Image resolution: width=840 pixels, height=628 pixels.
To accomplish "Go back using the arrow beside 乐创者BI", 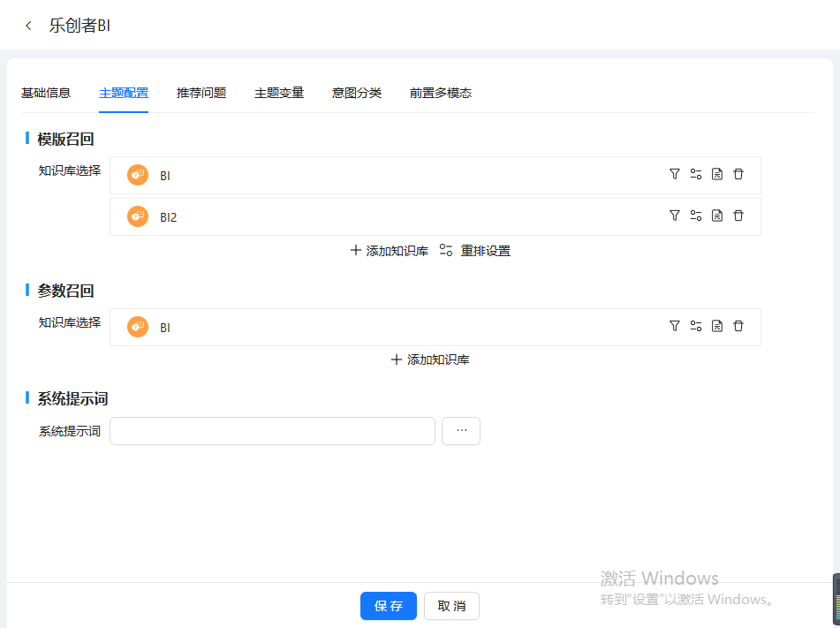I will [28, 26].
